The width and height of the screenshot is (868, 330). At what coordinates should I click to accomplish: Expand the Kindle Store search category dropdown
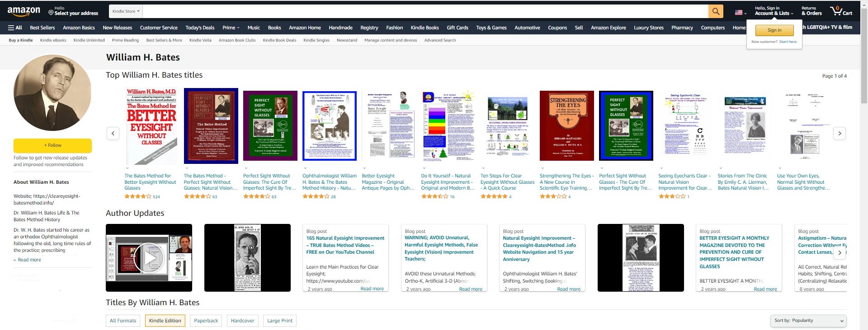126,11
